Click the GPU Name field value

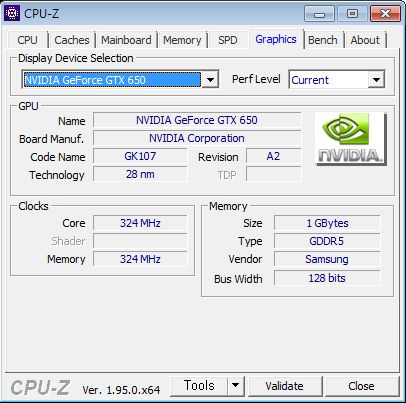(197, 120)
